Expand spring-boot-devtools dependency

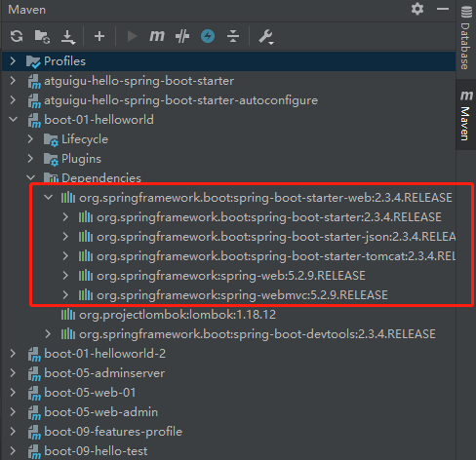tap(48, 334)
